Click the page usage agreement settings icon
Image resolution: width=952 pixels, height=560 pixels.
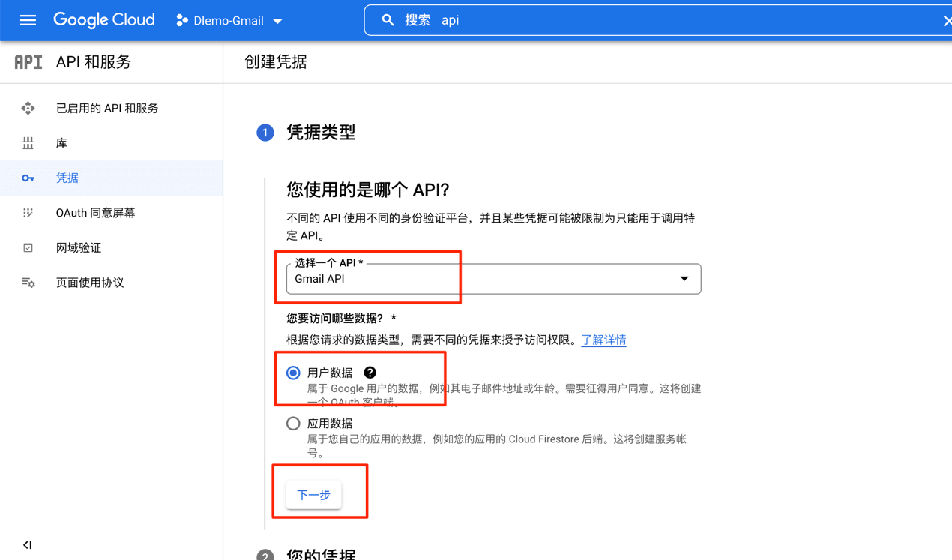[x=28, y=283]
